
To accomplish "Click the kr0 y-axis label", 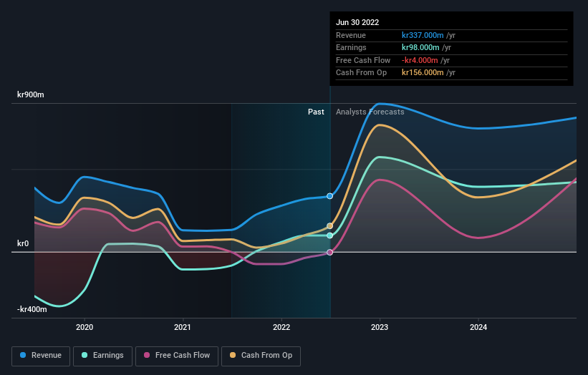I will coord(23,243).
